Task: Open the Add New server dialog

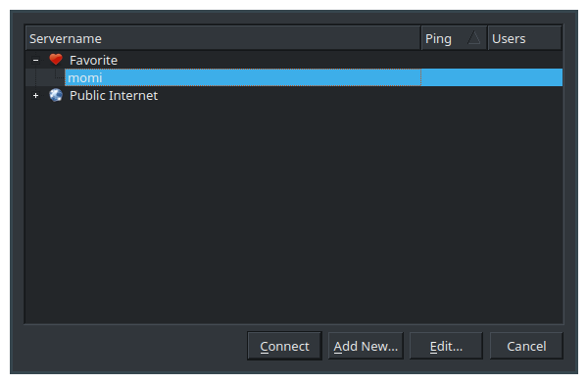Action: (x=366, y=346)
